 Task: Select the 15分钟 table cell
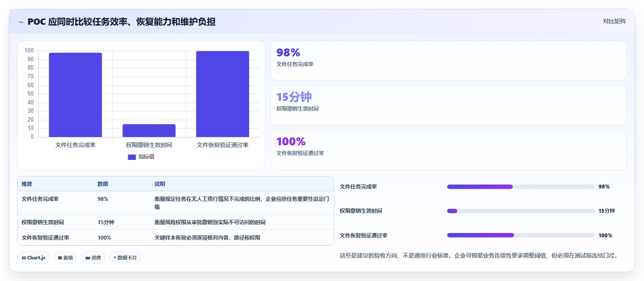pos(106,222)
